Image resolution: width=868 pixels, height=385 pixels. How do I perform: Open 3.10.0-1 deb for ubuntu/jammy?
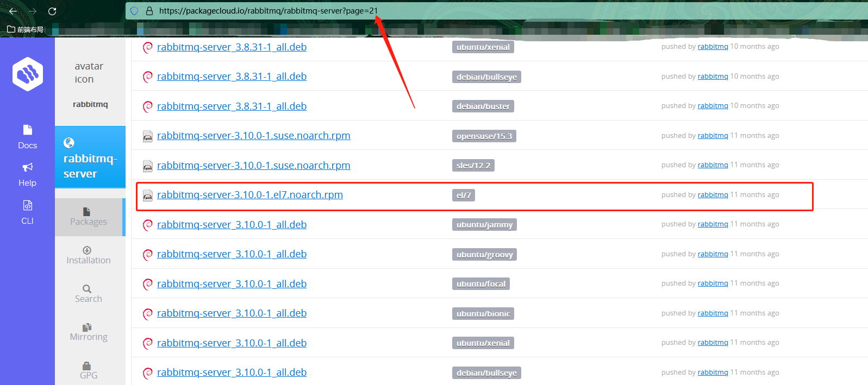232,225
